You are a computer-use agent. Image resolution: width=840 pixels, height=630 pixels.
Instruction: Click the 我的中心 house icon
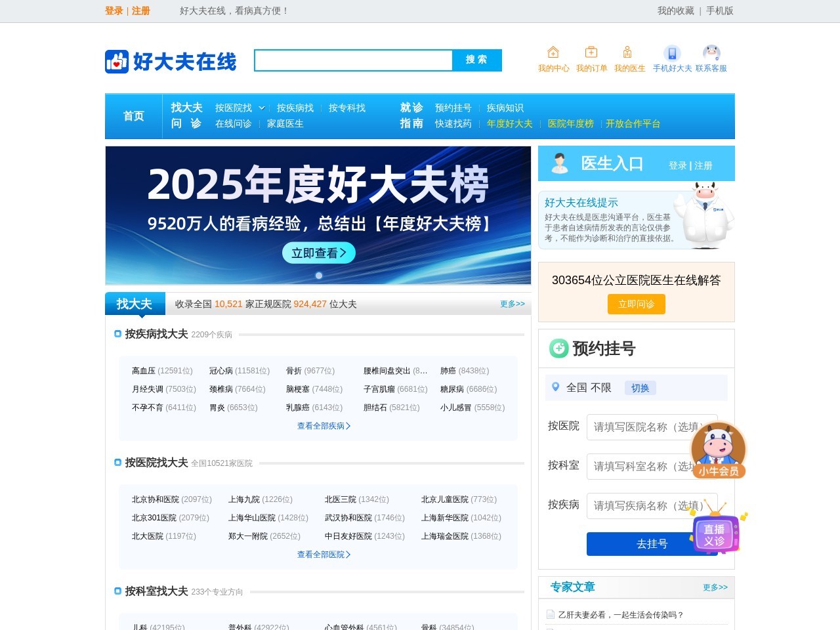[553, 52]
